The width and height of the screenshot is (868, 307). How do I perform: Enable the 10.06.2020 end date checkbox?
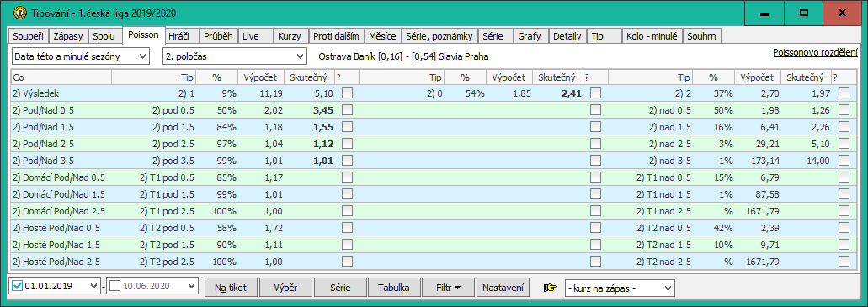pos(114,286)
